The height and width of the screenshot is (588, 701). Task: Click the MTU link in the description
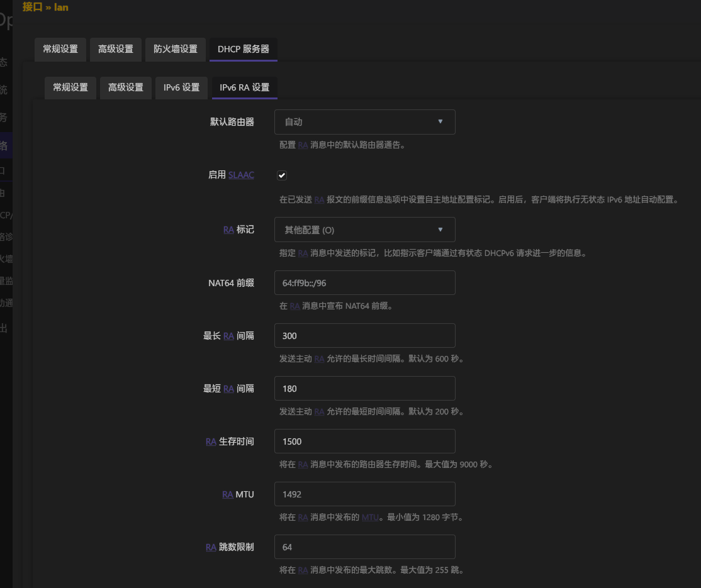[370, 518]
